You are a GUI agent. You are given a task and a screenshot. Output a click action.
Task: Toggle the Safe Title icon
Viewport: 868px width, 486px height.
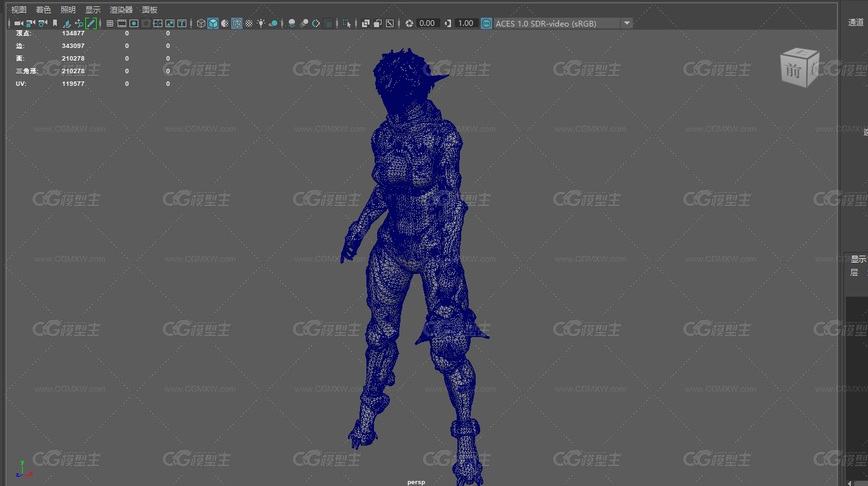click(x=182, y=23)
